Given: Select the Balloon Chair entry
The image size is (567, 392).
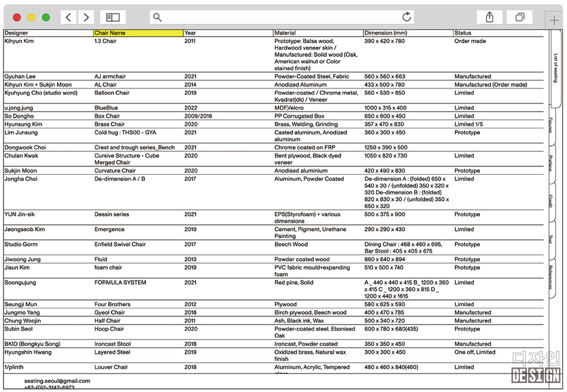Looking at the screenshot, I should click(112, 93).
